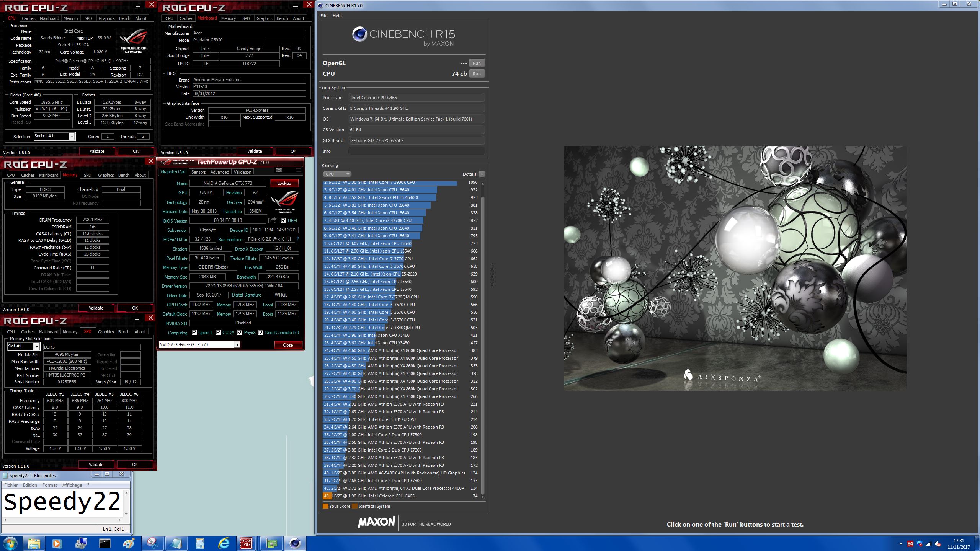Image resolution: width=980 pixels, height=551 pixels.
Task: Show hidden tray icons arrow
Action: coord(900,544)
